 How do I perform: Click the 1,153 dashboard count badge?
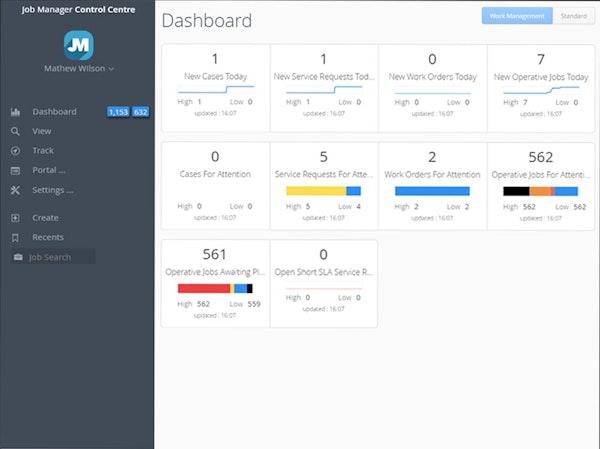point(118,112)
